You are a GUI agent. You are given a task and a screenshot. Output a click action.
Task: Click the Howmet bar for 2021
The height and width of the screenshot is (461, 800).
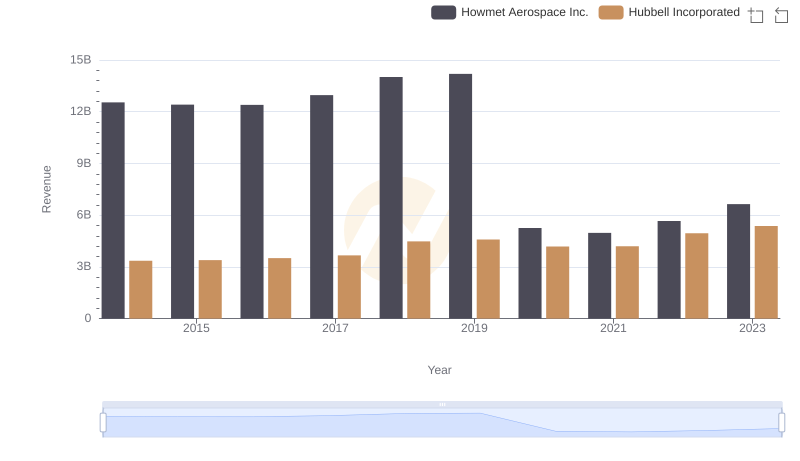coord(599,276)
